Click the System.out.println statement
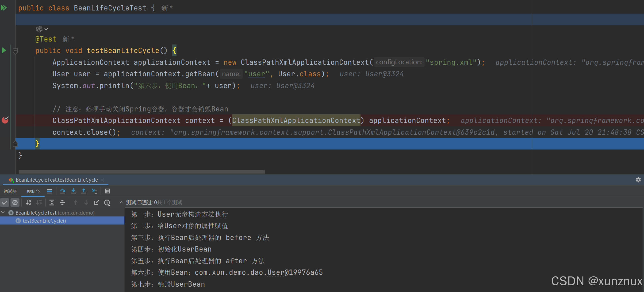Image resolution: width=644 pixels, height=292 pixels. coord(146,86)
